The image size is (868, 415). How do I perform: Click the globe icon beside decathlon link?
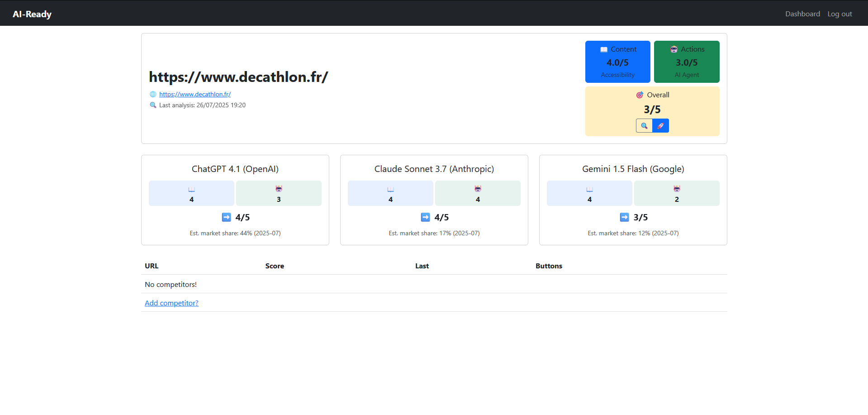click(x=153, y=94)
